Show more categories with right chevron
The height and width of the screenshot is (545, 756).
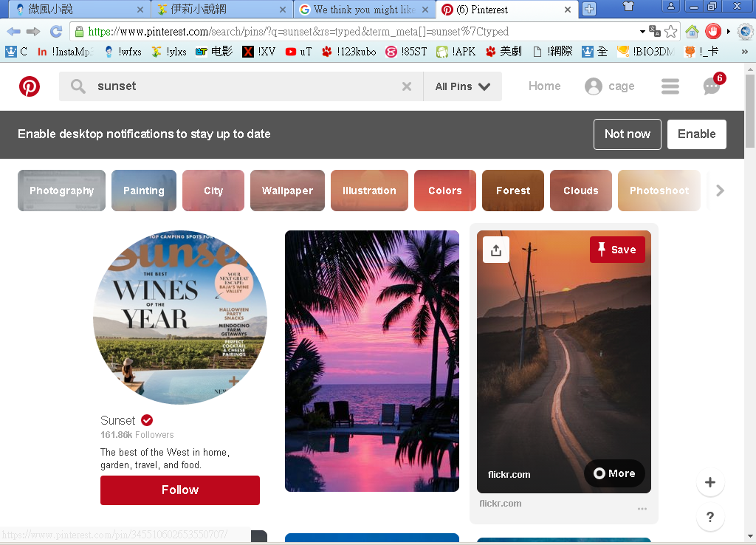(720, 191)
